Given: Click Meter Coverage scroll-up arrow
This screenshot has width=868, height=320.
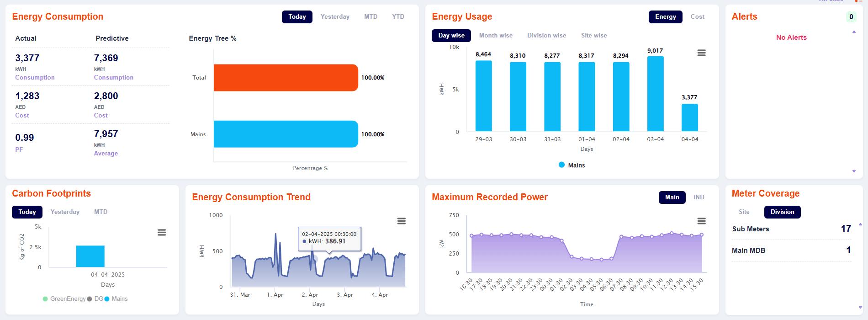Looking at the screenshot, I should point(860,224).
